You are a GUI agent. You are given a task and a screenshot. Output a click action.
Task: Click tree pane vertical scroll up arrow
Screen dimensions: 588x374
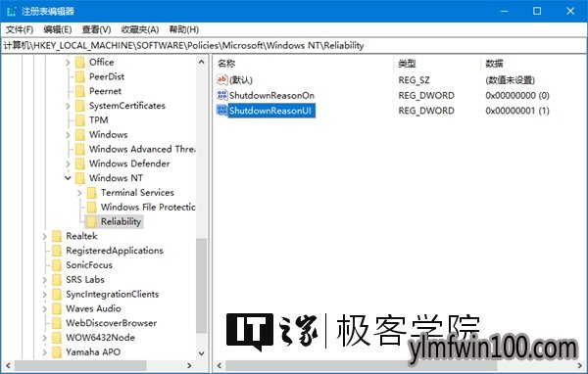point(201,62)
